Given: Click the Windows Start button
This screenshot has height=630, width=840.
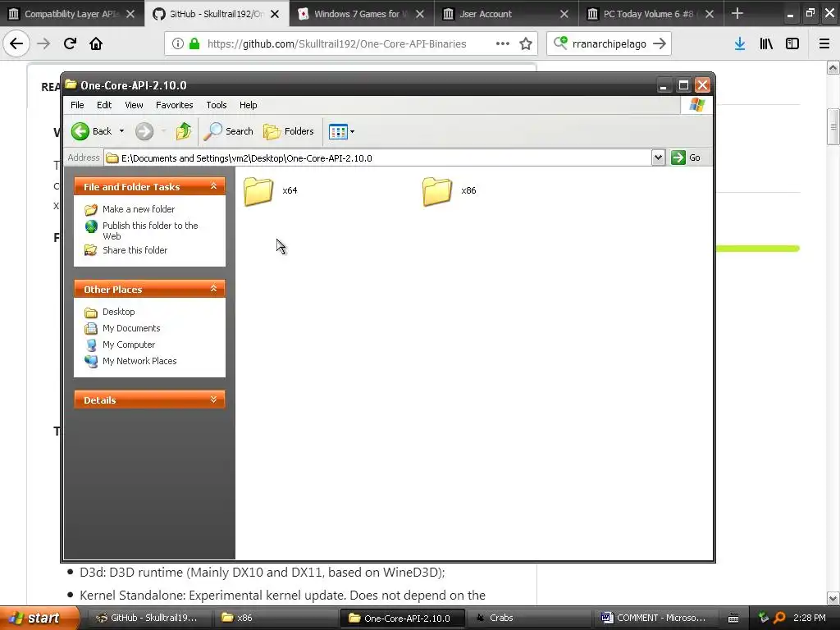Looking at the screenshot, I should pyautogui.click(x=39, y=618).
